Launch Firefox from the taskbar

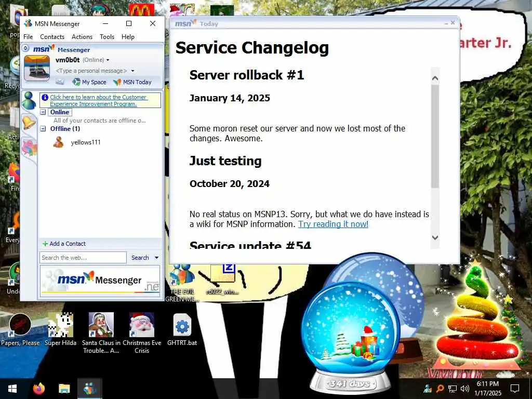(38, 389)
